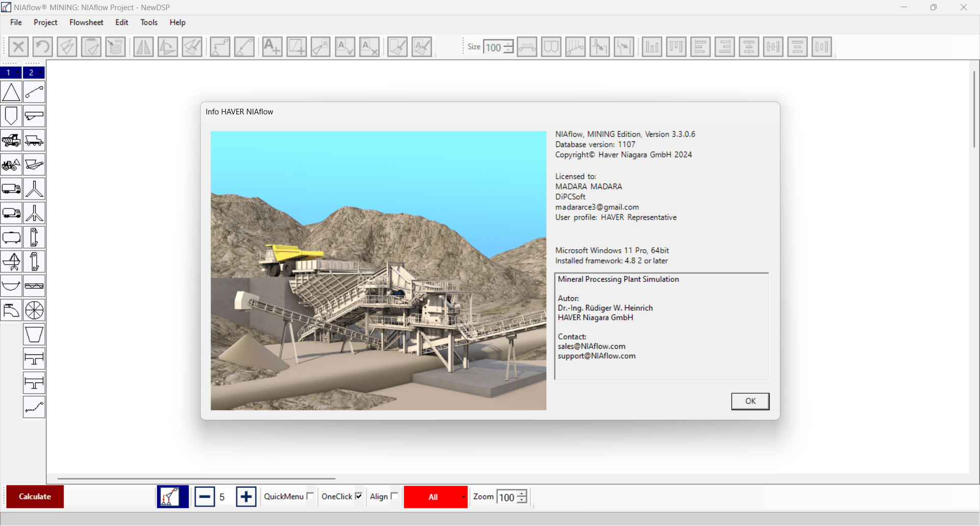Click the 'my' database toolbar icon
The width and height of the screenshot is (980, 526).
[115, 47]
